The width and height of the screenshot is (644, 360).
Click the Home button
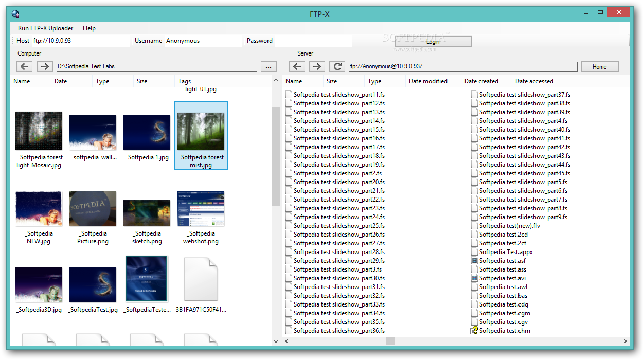pos(600,67)
